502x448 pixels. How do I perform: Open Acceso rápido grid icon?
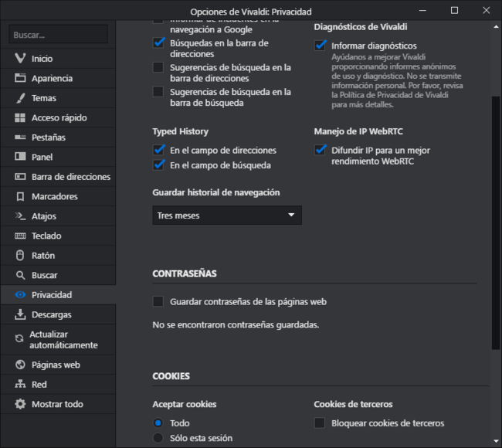coord(20,118)
